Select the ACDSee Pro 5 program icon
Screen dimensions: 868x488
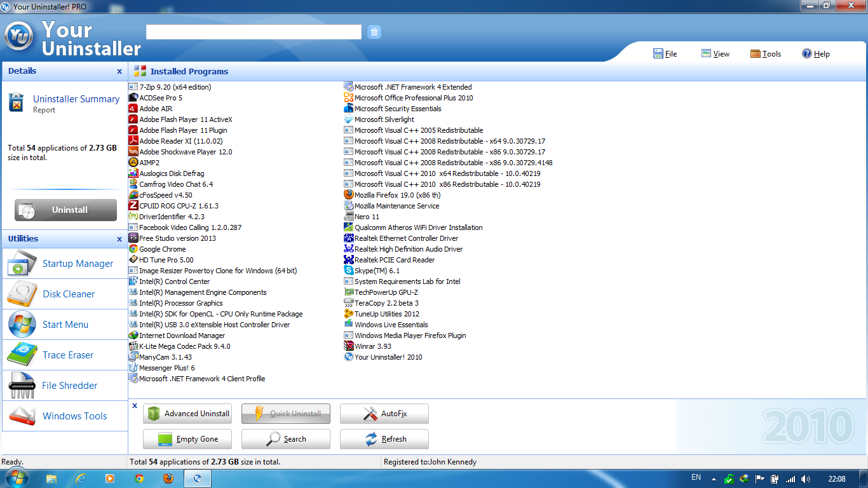click(x=133, y=98)
